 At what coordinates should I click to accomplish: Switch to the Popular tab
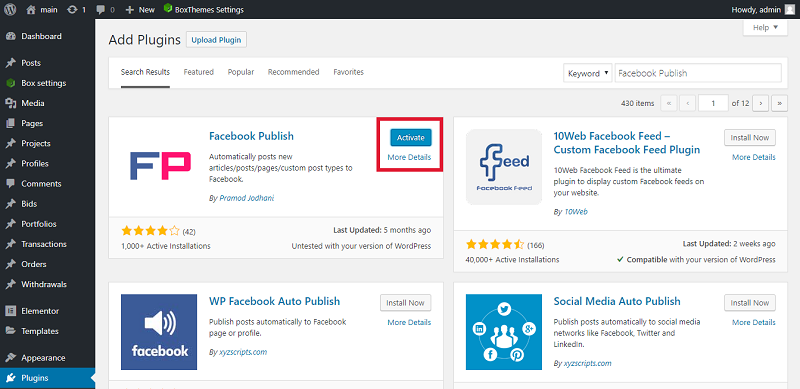coord(241,72)
